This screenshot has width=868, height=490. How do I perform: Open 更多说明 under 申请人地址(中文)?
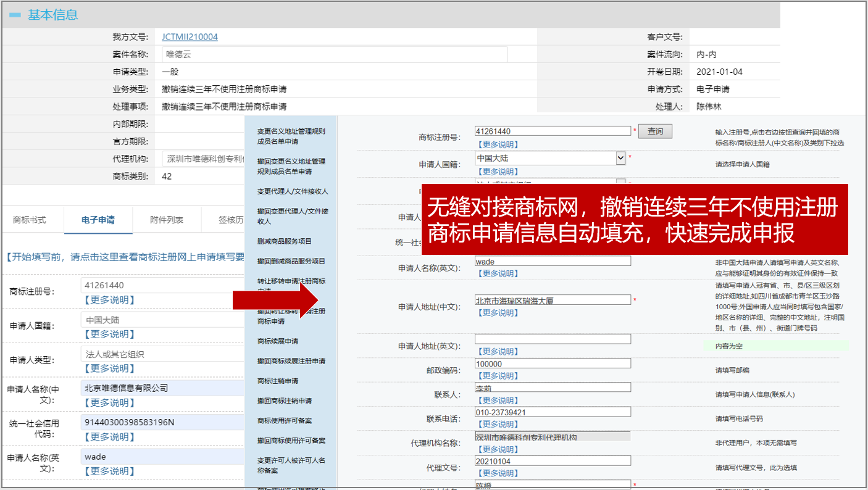pyautogui.click(x=498, y=313)
